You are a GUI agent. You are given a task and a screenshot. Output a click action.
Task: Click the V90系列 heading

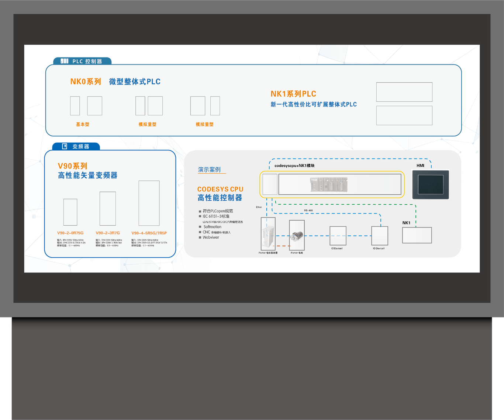click(72, 166)
